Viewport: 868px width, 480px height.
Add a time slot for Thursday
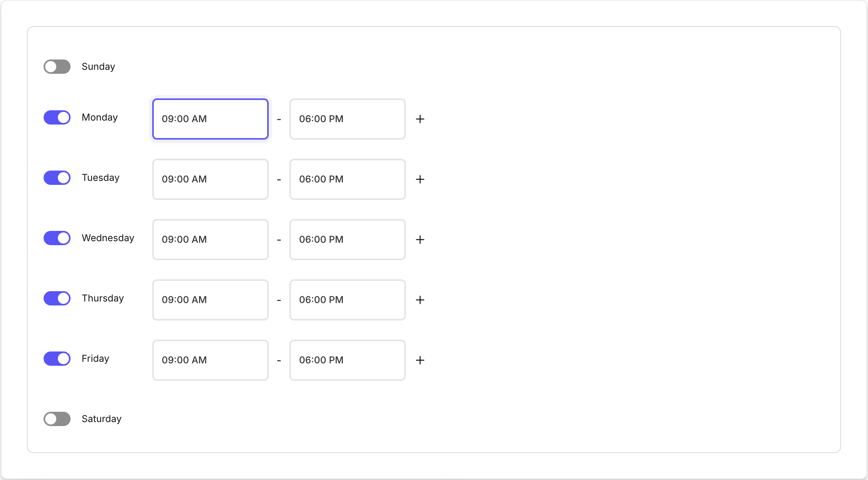pyautogui.click(x=420, y=300)
